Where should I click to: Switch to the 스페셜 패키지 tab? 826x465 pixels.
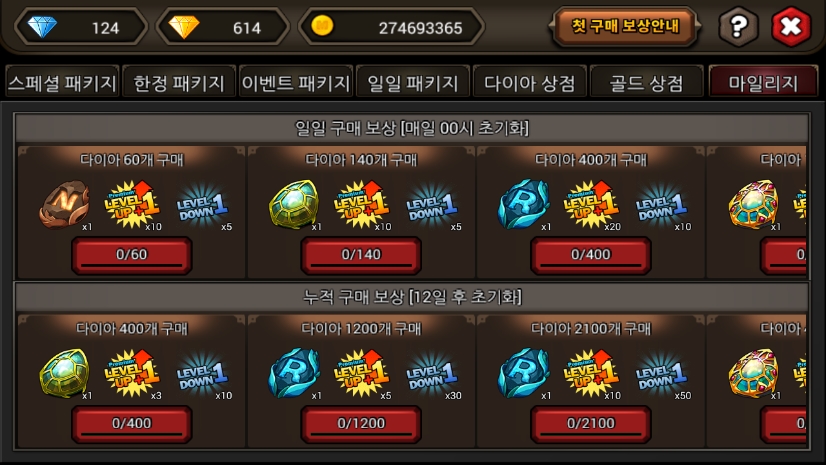click(62, 83)
